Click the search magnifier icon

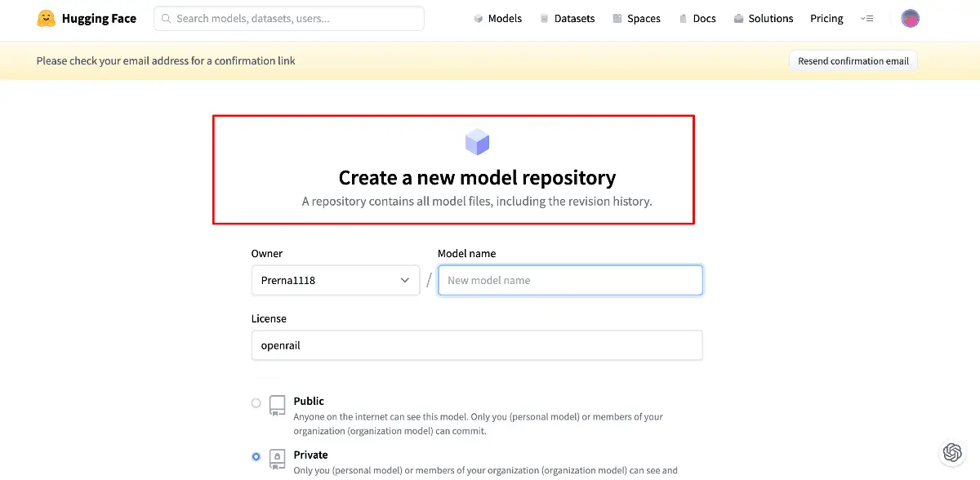pos(166,18)
